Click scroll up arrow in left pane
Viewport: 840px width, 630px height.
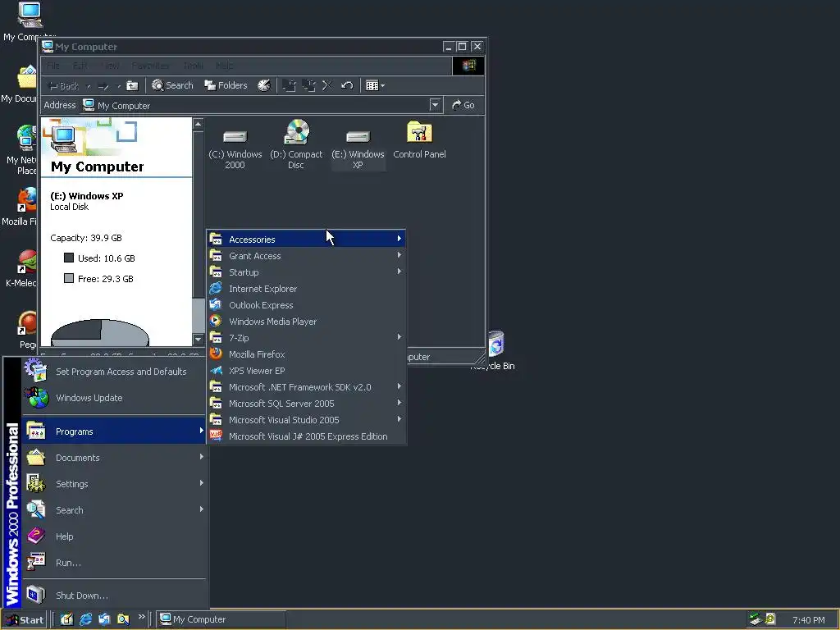point(199,125)
